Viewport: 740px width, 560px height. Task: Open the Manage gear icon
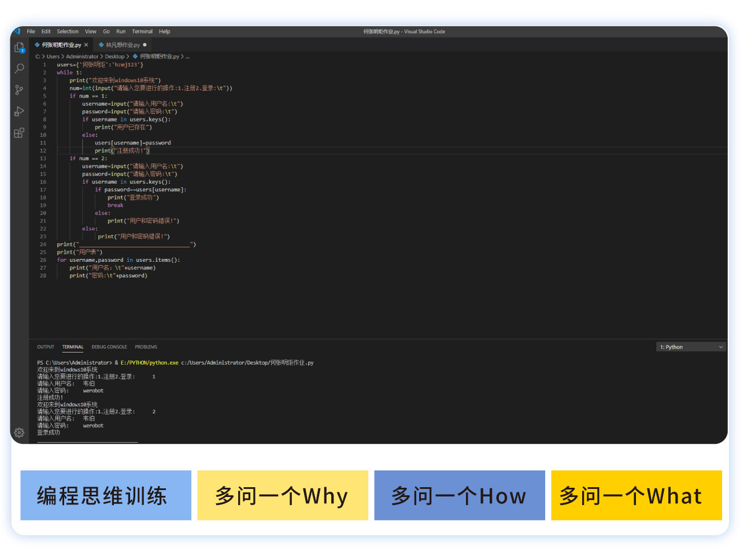tap(19, 432)
